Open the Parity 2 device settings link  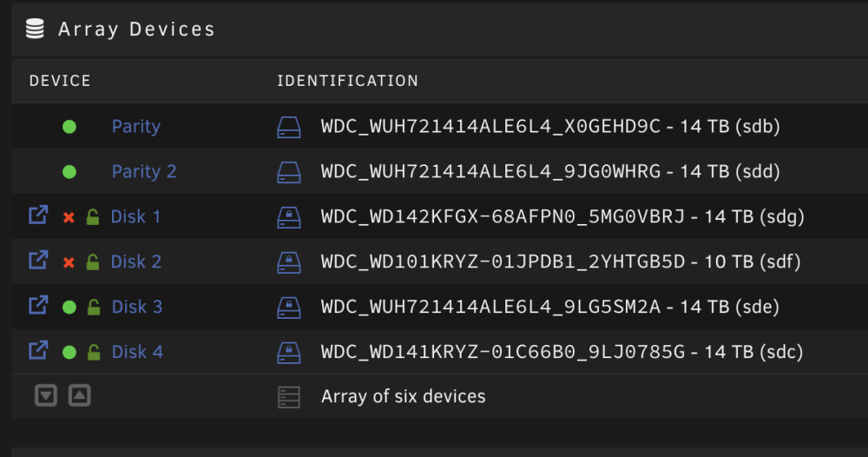(x=144, y=172)
